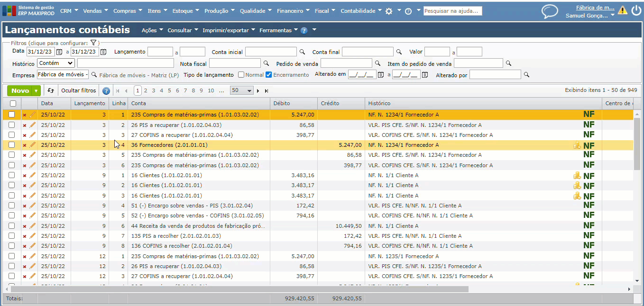The width and height of the screenshot is (644, 306).
Task: Tick the select-all header checkbox
Action: pos(13,103)
